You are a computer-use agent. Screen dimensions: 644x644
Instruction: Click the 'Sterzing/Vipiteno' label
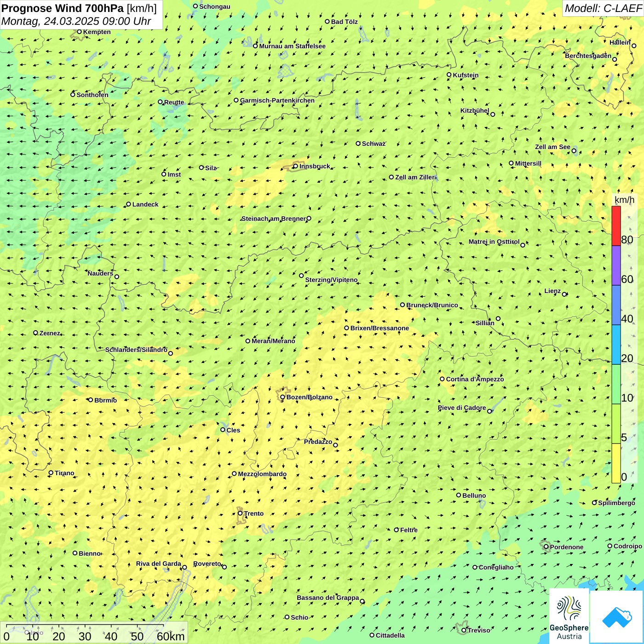click(x=331, y=280)
